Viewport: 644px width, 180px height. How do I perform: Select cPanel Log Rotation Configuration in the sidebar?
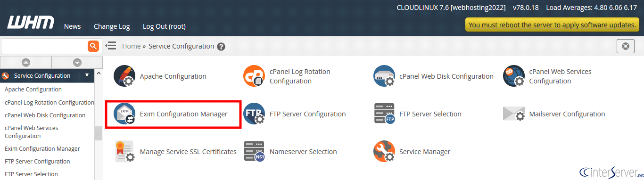coord(50,102)
